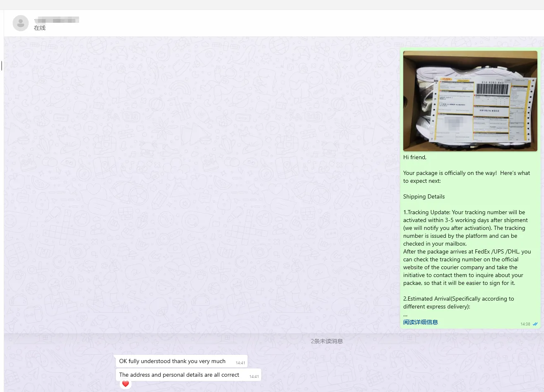Select the "address and personal details" message
Viewport: 544px width, 392px height.
click(x=179, y=375)
